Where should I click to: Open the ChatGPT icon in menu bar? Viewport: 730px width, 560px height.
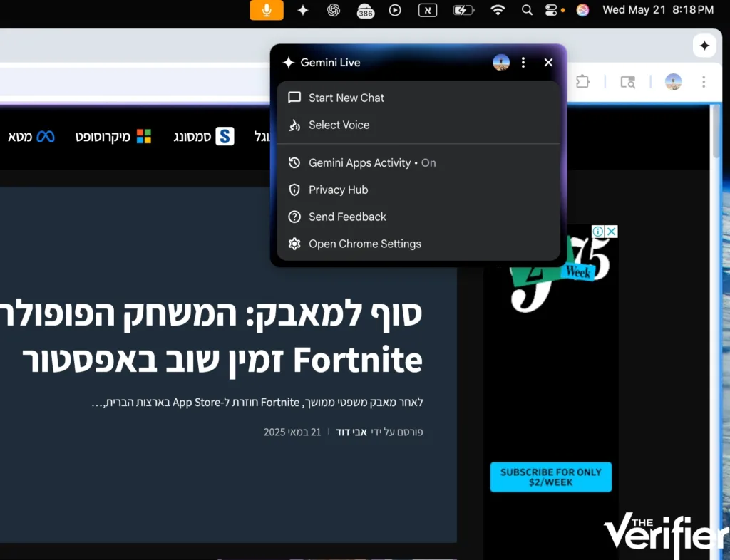[334, 10]
